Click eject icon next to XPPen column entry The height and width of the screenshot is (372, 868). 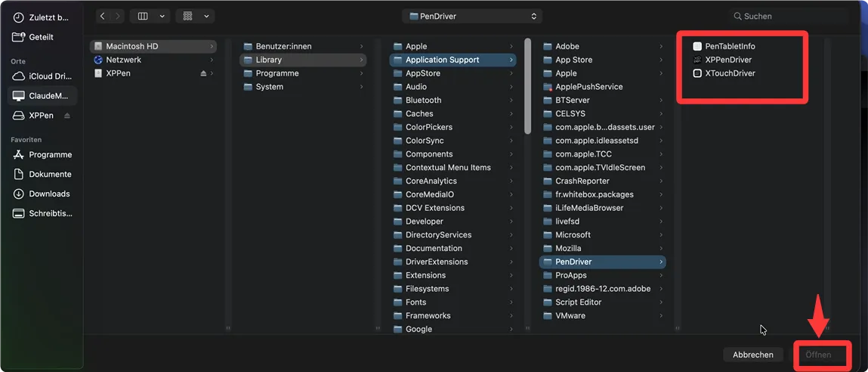[x=203, y=73]
